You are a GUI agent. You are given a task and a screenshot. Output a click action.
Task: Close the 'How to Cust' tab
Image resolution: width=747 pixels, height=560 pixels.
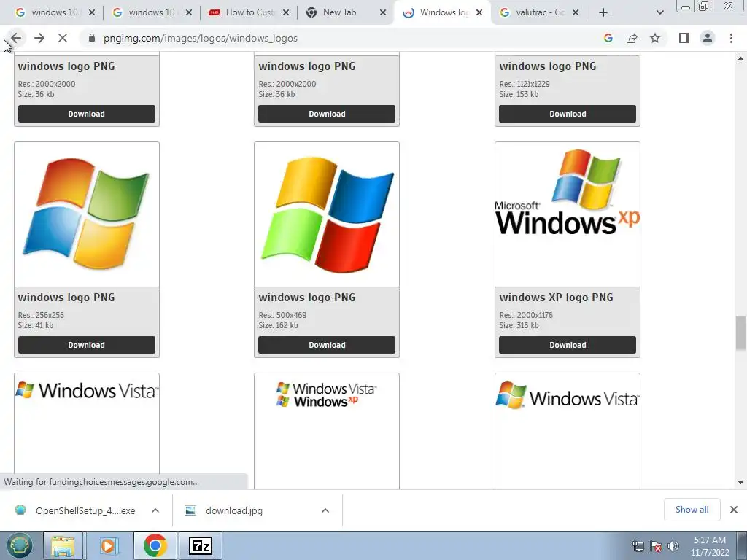point(286,12)
